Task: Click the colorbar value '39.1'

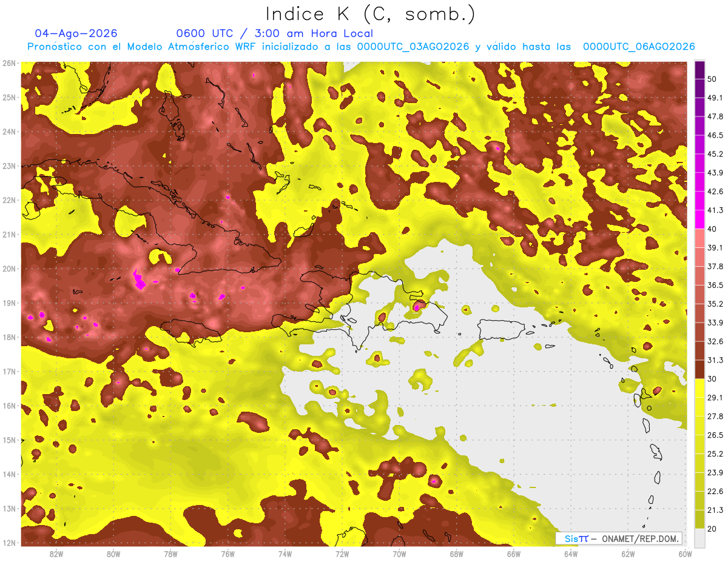Action: 715,247
